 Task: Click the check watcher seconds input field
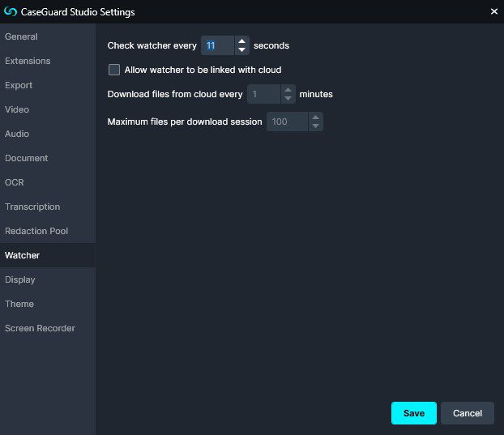click(x=218, y=45)
